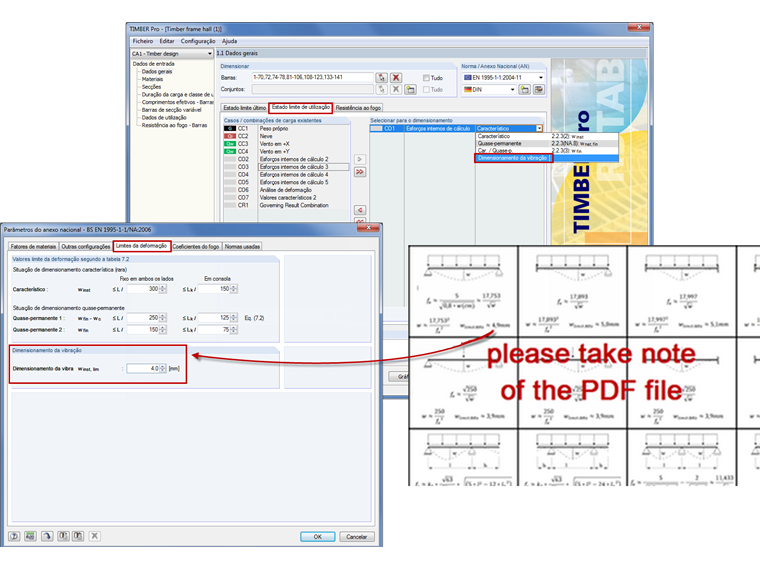Select CC1 Peso próprio load case row
Image resolution: width=760 pixels, height=570 pixels.
[286, 129]
